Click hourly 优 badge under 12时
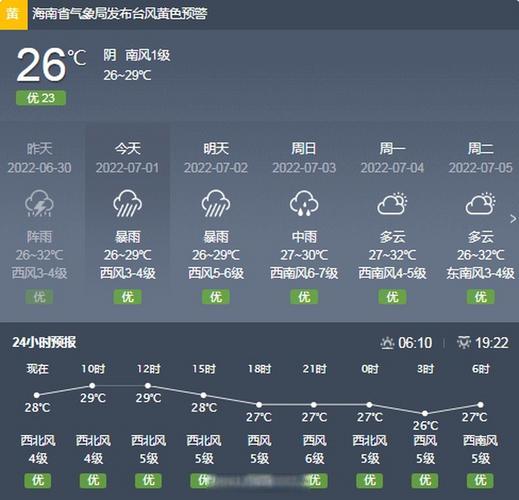519x500 pixels. tap(148, 480)
